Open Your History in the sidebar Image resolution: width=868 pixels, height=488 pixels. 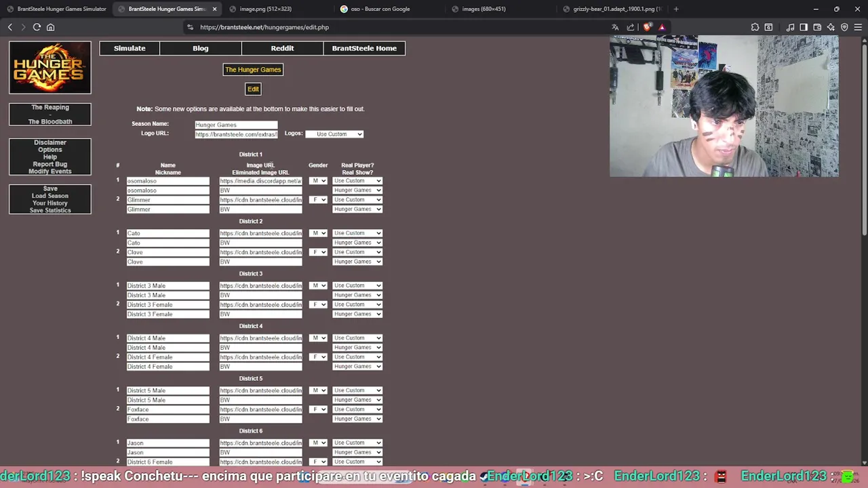point(50,203)
